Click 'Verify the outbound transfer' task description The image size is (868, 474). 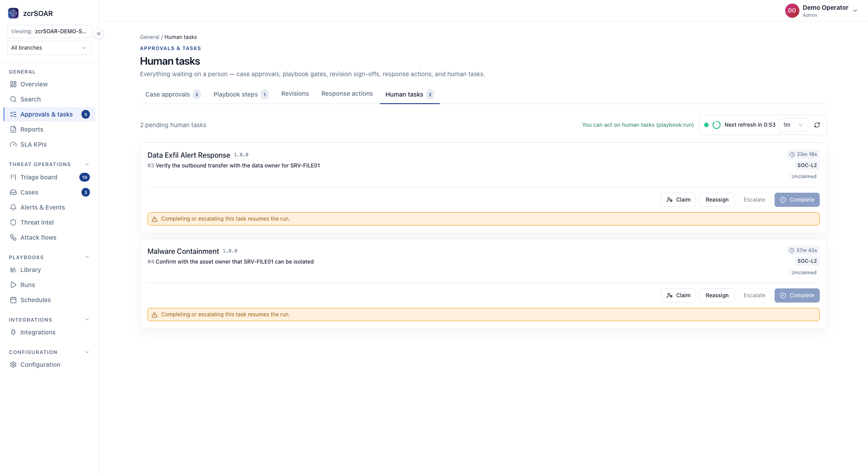[x=238, y=166]
